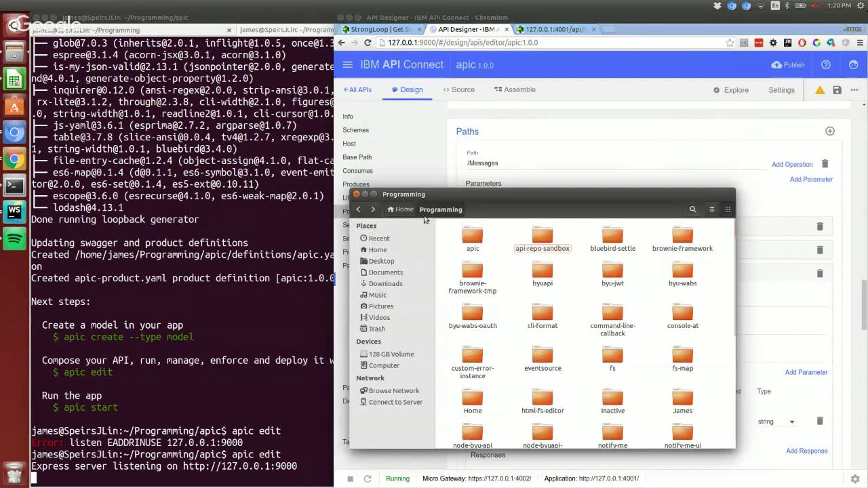The width and height of the screenshot is (868, 488).
Task: Click Chromium back arrow
Action: 342,43
